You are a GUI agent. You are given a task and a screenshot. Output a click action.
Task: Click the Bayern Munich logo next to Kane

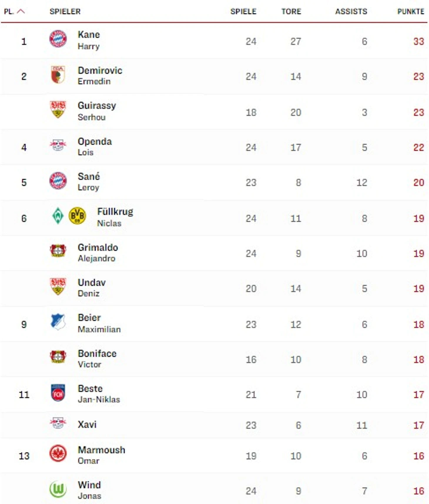point(58,39)
